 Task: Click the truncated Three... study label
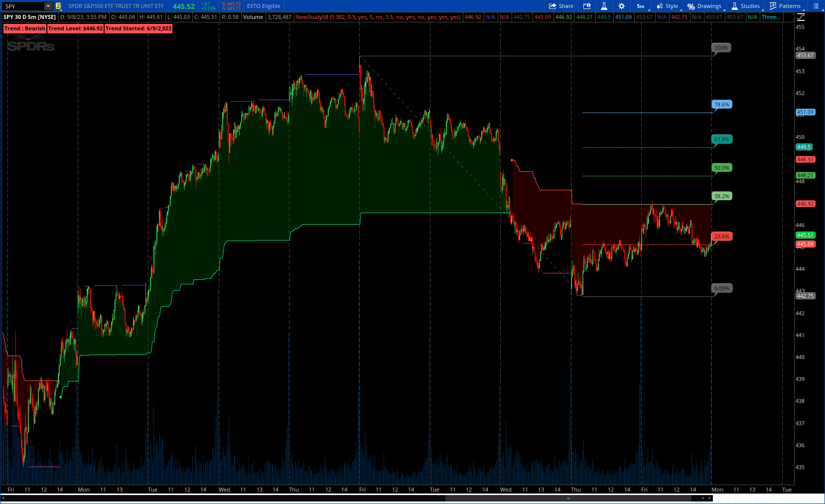[x=771, y=17]
